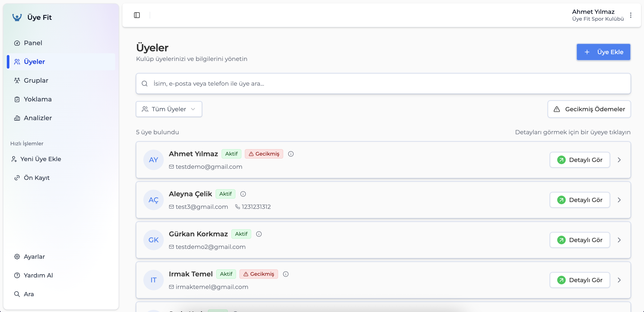The image size is (644, 312).
Task: Click the Üye Fit logo icon
Action: tap(17, 17)
